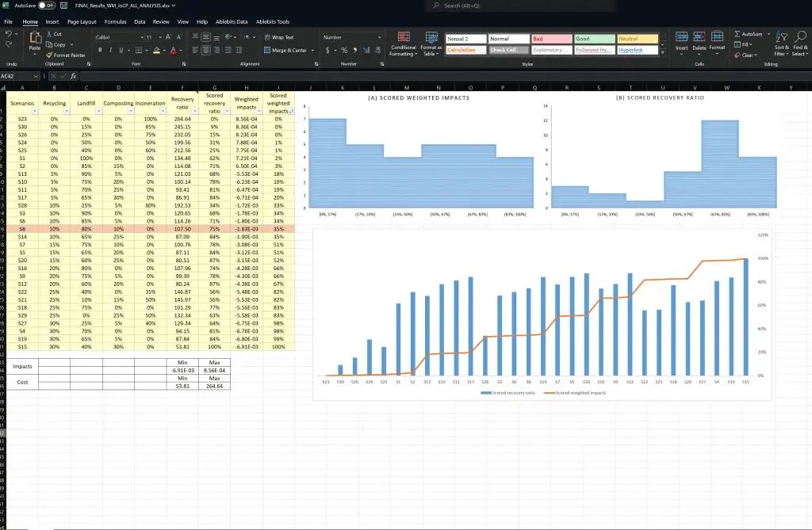812x530 pixels.
Task: Click the Font Color swatch
Action: point(174,49)
